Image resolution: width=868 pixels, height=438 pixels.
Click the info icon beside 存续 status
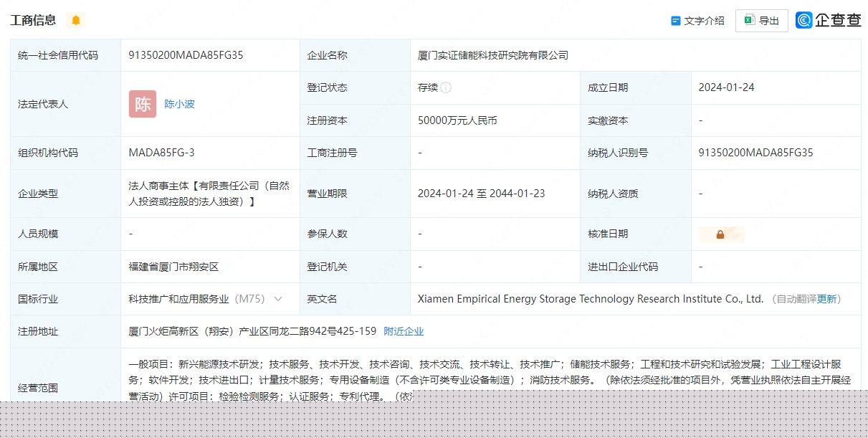[446, 87]
